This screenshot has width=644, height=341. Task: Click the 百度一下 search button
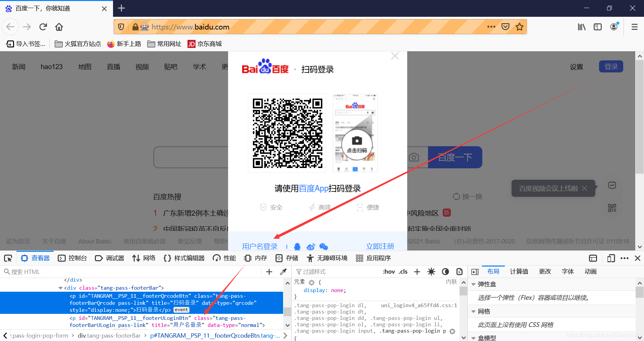[x=455, y=157]
